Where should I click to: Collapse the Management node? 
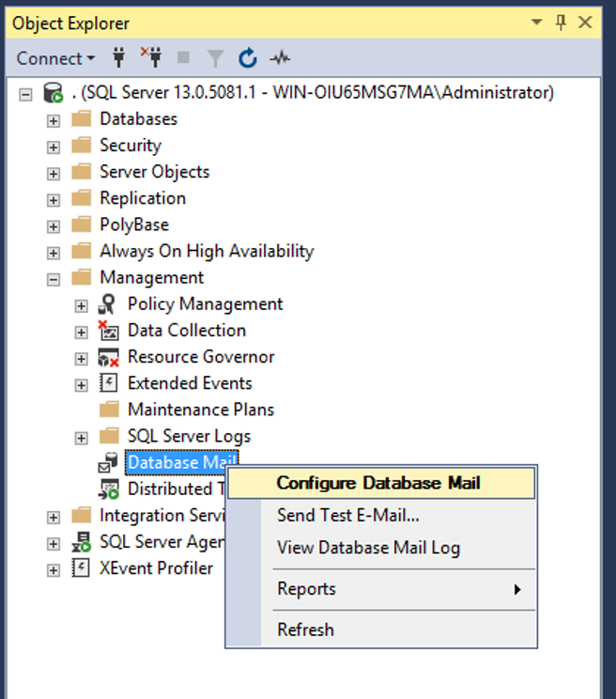click(54, 280)
